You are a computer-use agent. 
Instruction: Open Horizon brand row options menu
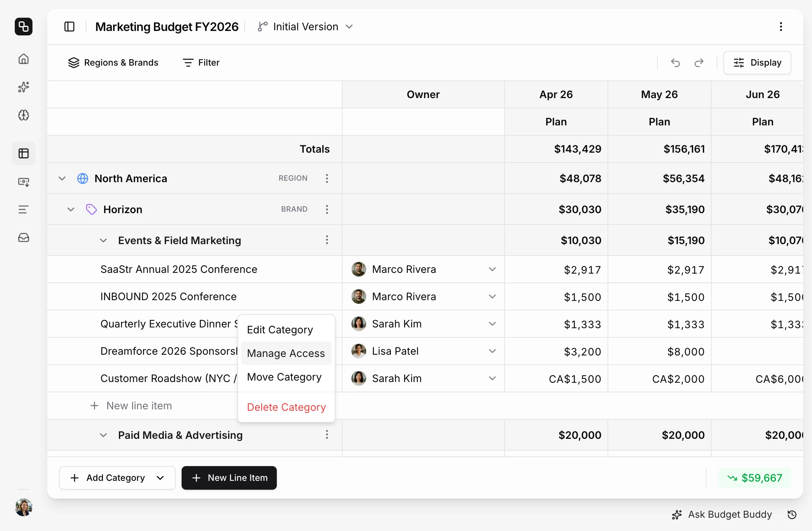(327, 209)
